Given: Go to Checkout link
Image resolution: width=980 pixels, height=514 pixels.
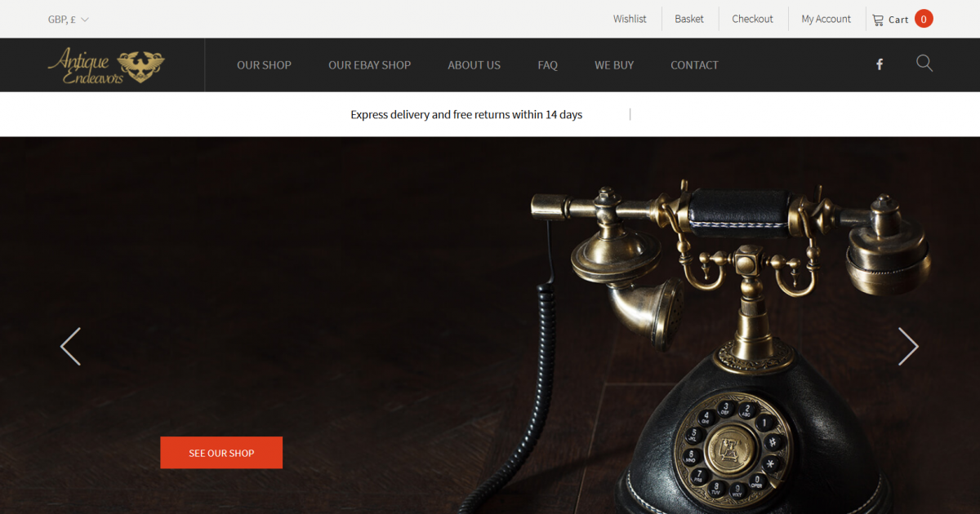Looking at the screenshot, I should [752, 19].
